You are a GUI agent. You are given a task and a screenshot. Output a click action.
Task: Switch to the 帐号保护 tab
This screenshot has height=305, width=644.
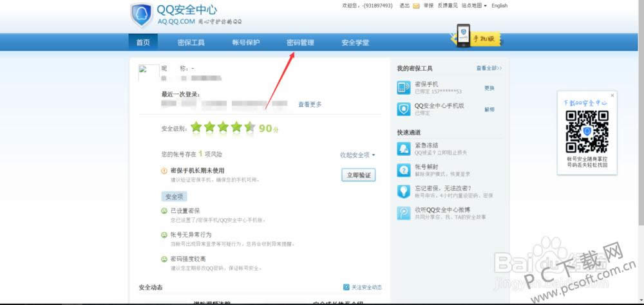coord(246,42)
